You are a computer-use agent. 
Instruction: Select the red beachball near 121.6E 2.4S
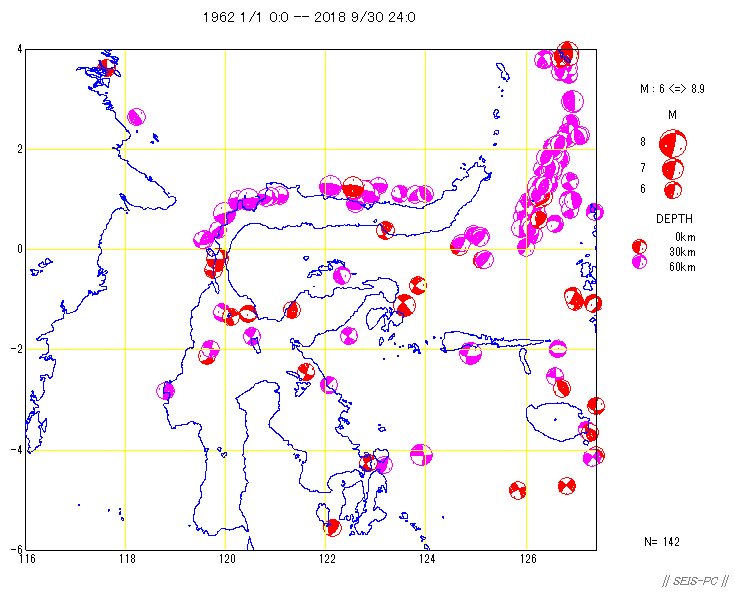coord(306,371)
